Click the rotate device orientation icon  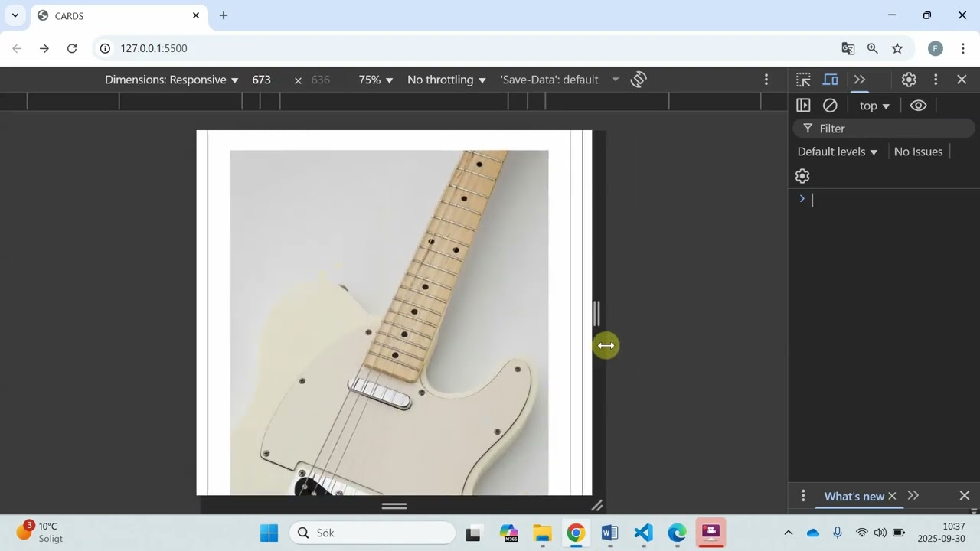pos(639,80)
